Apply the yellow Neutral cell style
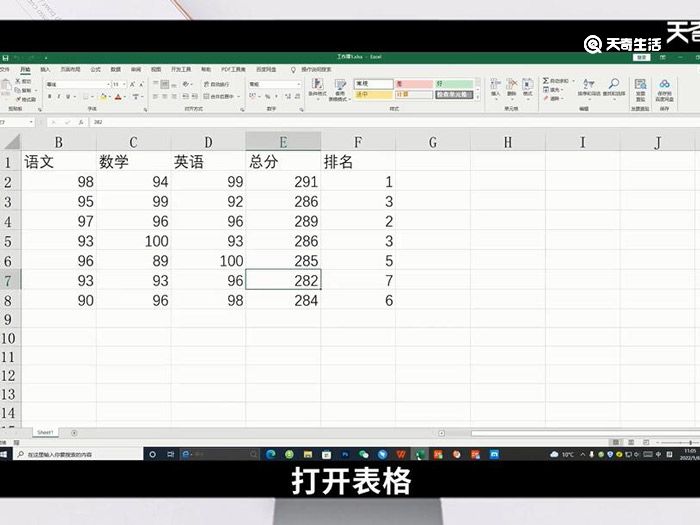Viewport: 700px width, 525px height. tap(374, 95)
